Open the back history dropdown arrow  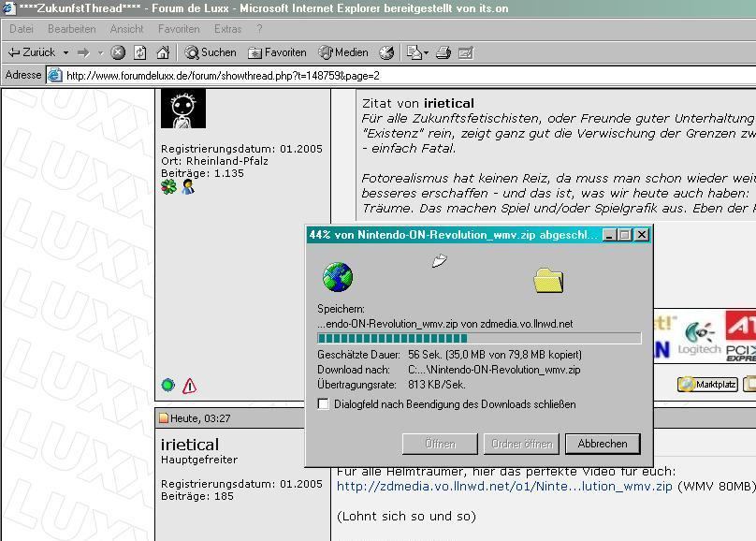point(65,52)
